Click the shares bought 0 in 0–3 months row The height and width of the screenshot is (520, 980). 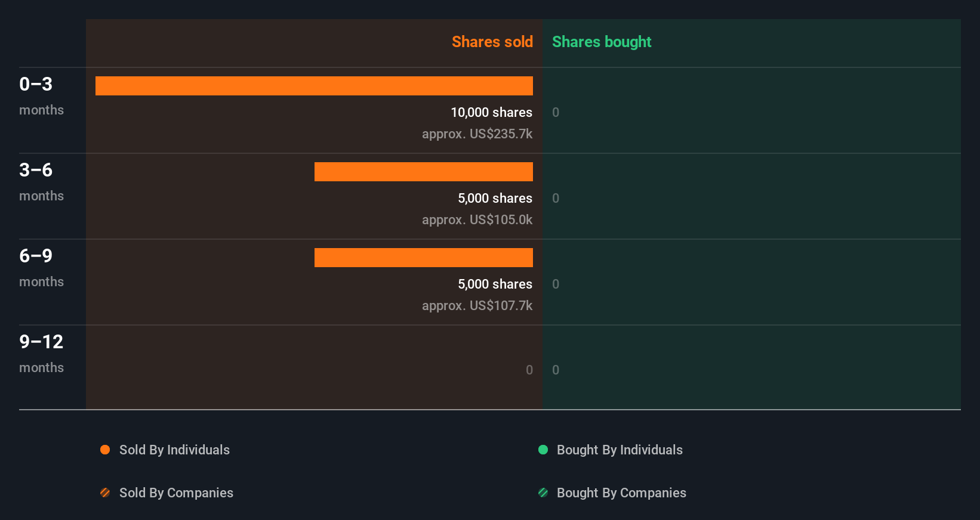coord(556,112)
